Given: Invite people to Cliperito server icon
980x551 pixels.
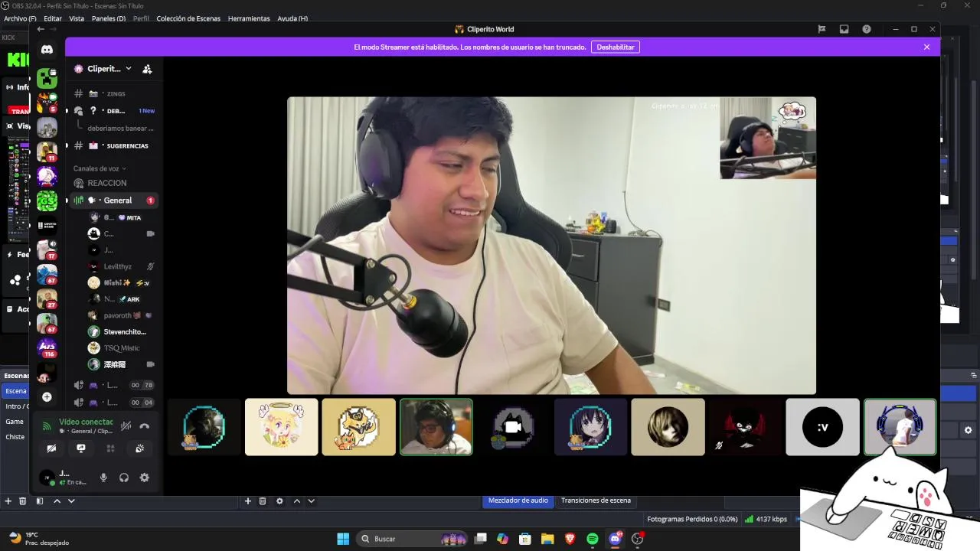Looking at the screenshot, I should 147,69.
